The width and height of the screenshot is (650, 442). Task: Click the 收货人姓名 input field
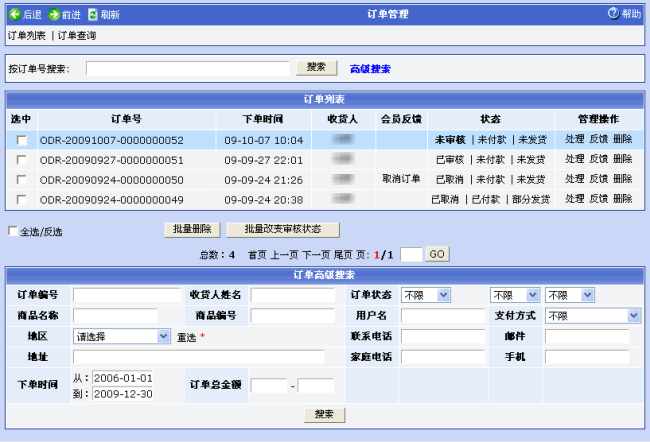click(292, 296)
